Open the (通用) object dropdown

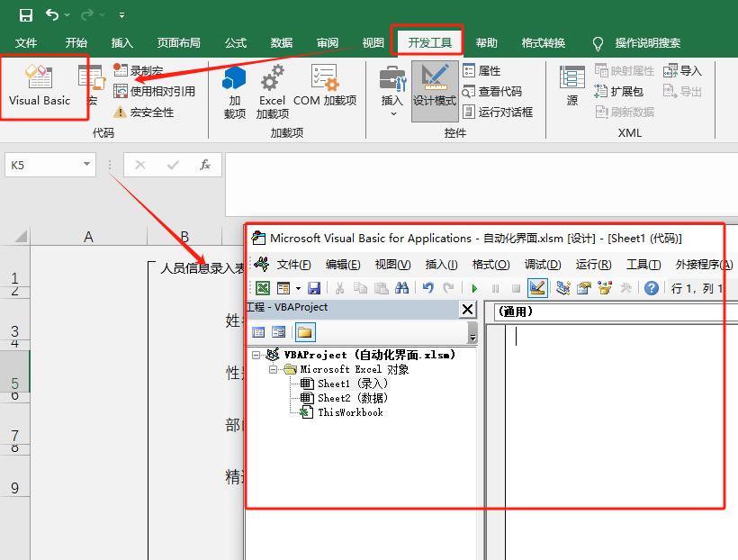coord(616,312)
